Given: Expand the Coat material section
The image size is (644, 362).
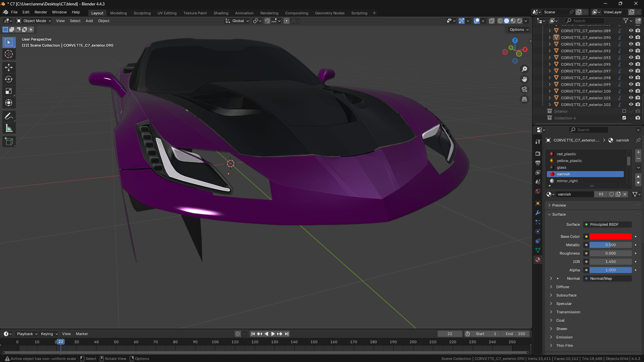Looking at the screenshot, I should [560, 320].
